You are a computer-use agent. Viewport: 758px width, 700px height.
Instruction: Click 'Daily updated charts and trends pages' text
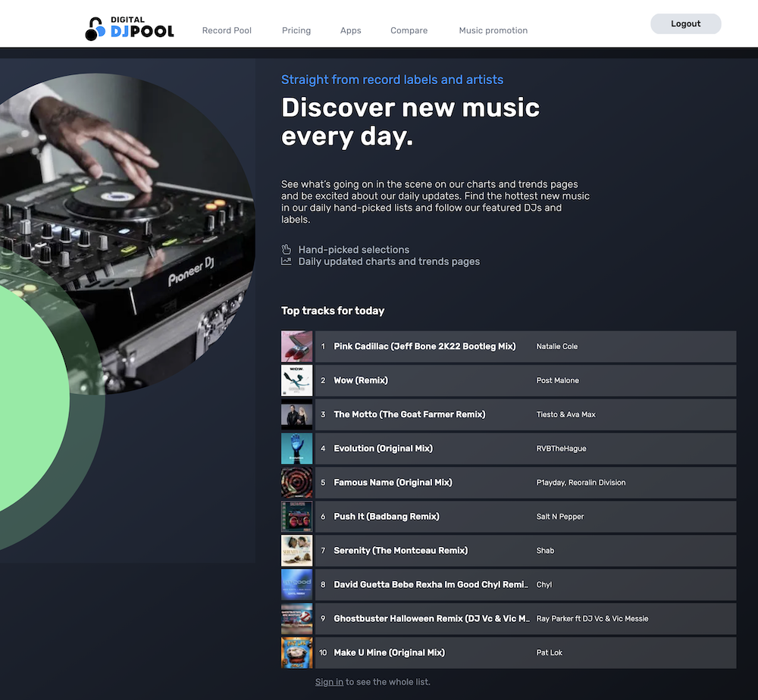click(x=389, y=261)
